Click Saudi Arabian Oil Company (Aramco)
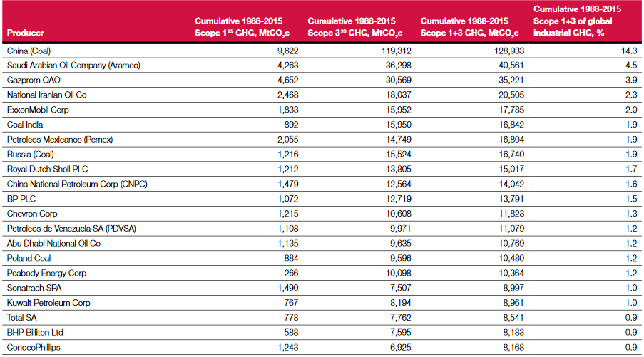 point(73,66)
